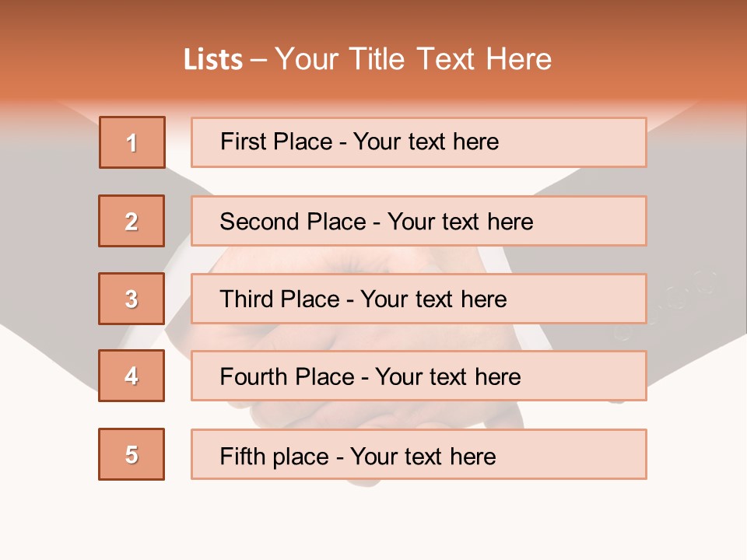
Task: Click the bold word 'Lists' in the title
Action: click(213, 60)
